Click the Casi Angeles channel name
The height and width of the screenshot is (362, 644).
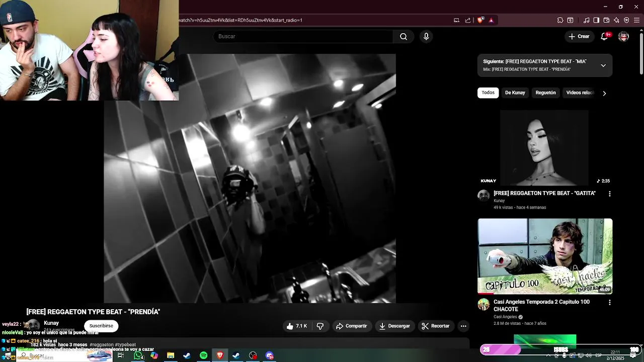point(505,317)
